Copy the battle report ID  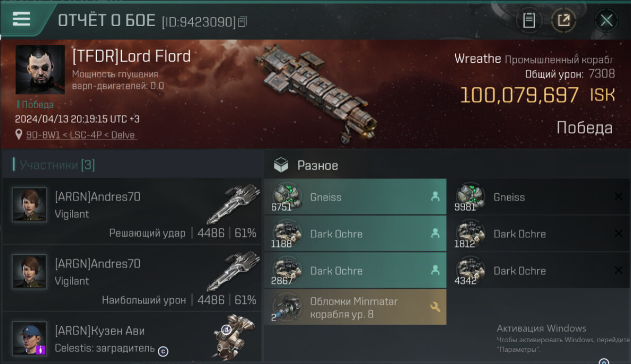pos(243,22)
